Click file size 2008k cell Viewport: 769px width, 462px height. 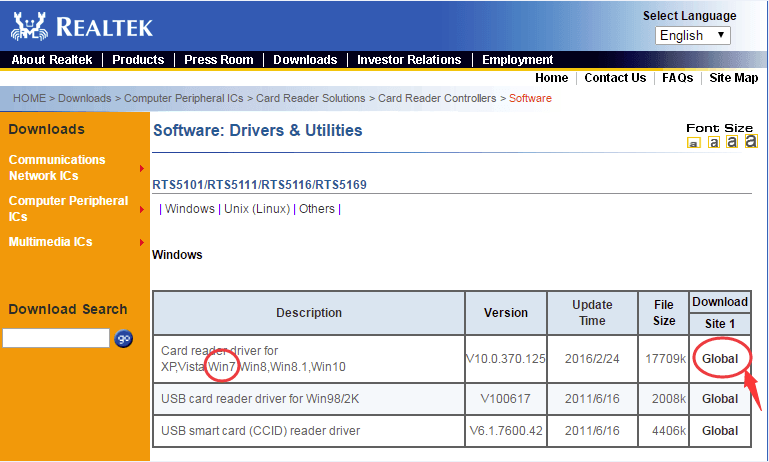664,399
